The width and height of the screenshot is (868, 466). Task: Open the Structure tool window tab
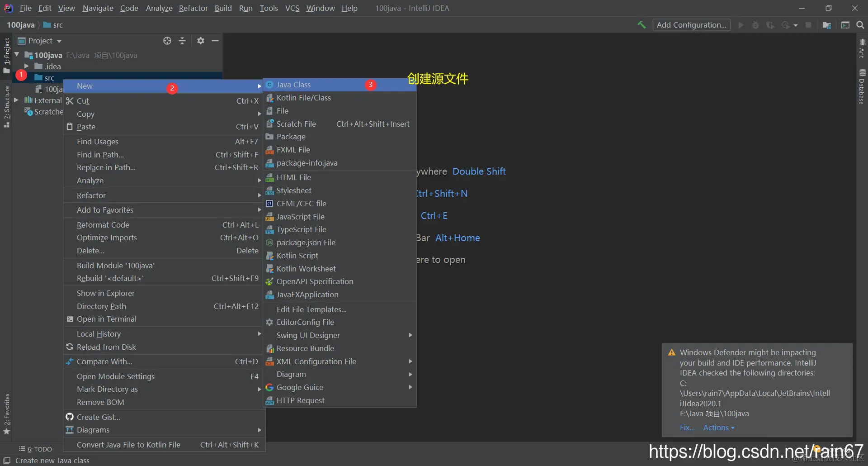(x=6, y=106)
